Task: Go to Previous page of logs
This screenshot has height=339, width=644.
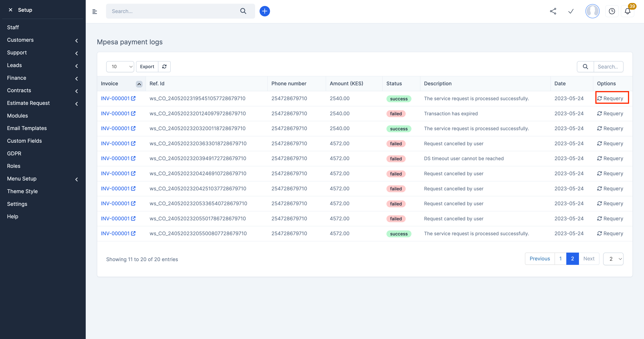Action: pos(539,259)
